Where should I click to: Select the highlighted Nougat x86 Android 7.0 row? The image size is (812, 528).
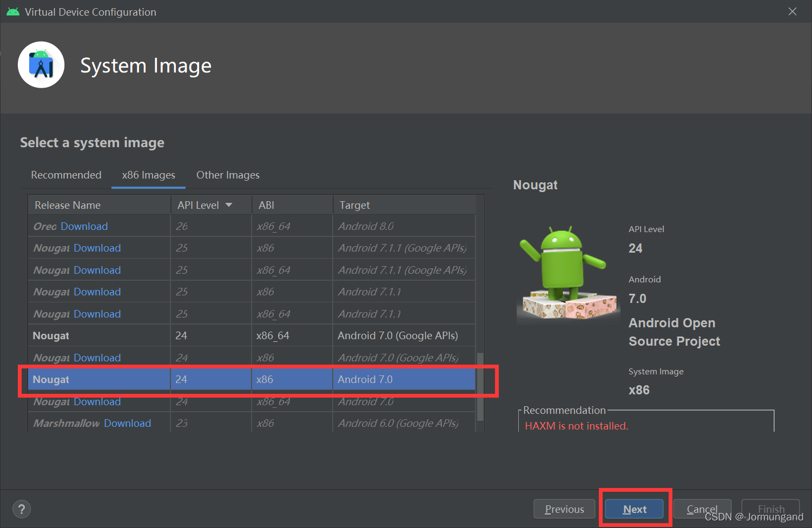[x=252, y=379]
